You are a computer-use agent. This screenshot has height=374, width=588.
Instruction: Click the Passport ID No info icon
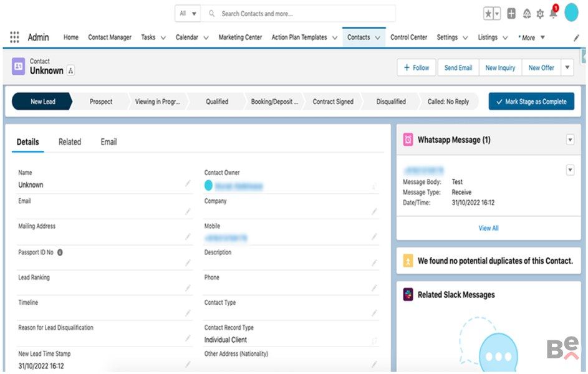point(60,252)
